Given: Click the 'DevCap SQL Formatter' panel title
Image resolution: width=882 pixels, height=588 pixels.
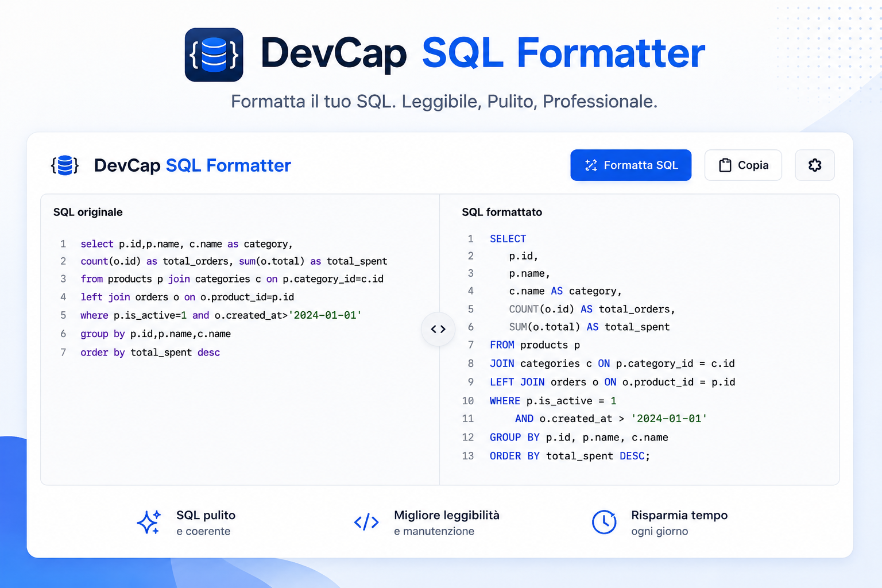Looking at the screenshot, I should (x=192, y=165).
